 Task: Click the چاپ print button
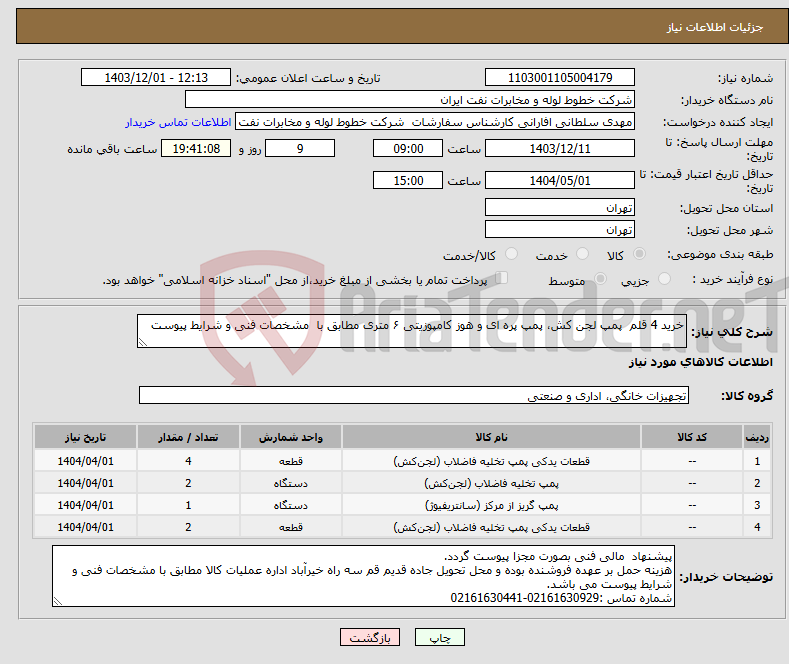tap(440, 637)
